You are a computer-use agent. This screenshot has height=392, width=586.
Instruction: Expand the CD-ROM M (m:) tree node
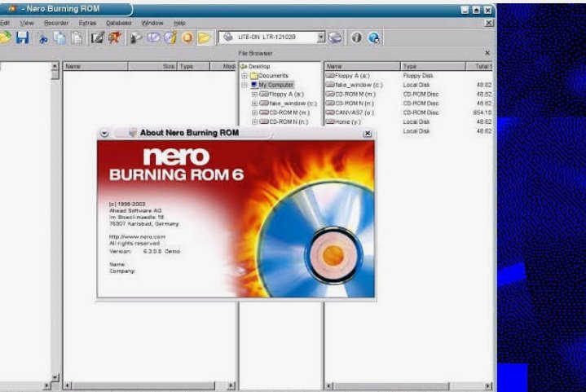(254, 112)
